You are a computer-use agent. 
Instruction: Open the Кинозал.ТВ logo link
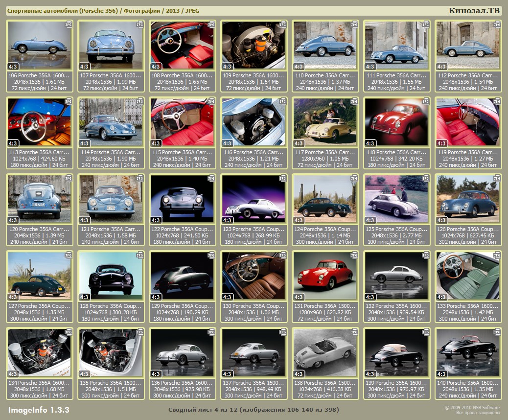474,11
